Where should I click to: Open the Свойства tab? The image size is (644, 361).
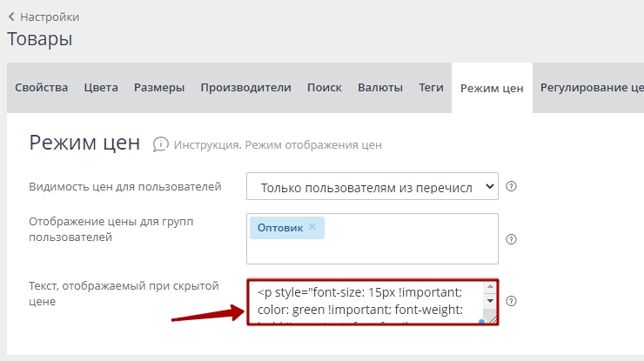(41, 88)
